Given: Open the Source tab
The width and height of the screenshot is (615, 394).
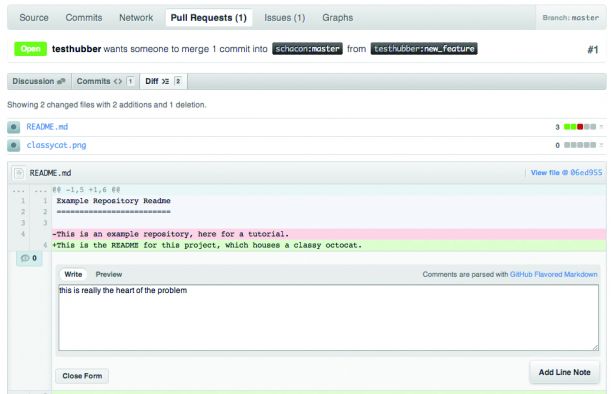Looking at the screenshot, I should point(34,18).
